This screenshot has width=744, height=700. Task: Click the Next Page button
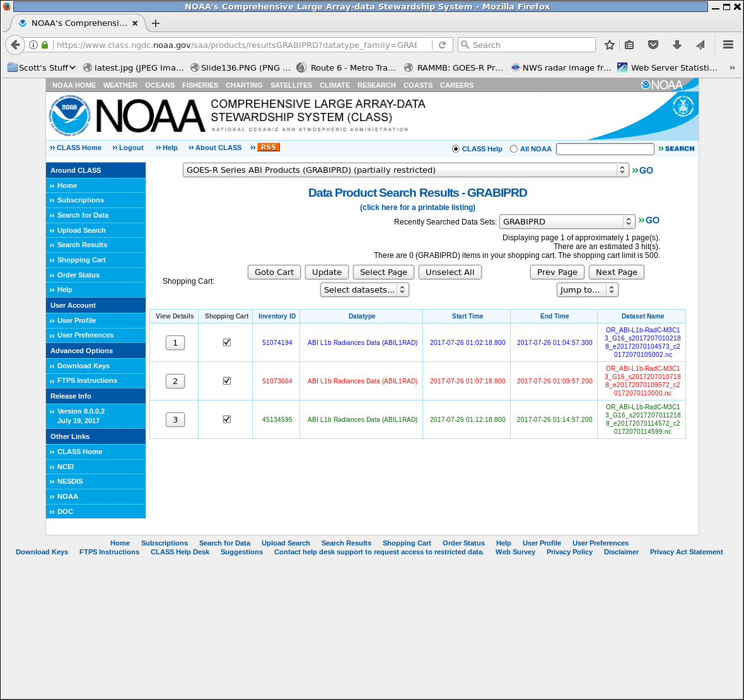[x=617, y=272]
